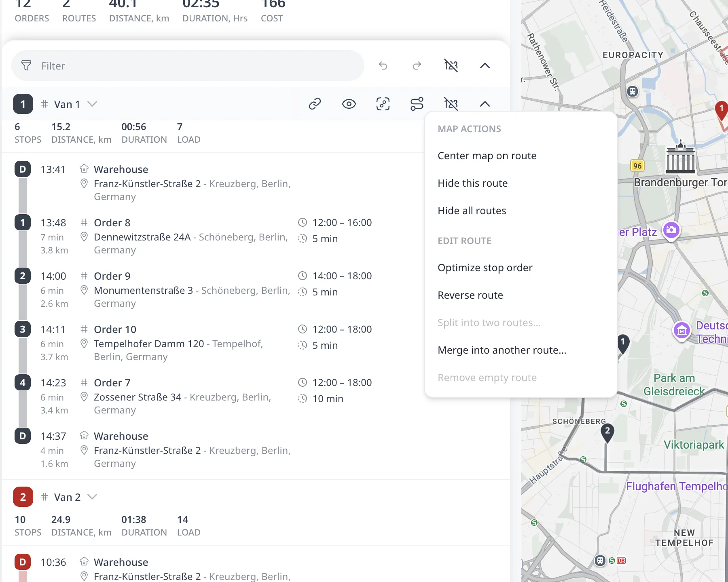Image resolution: width=728 pixels, height=582 pixels.
Task: Focus map on Van 1 route
Action: (x=383, y=104)
